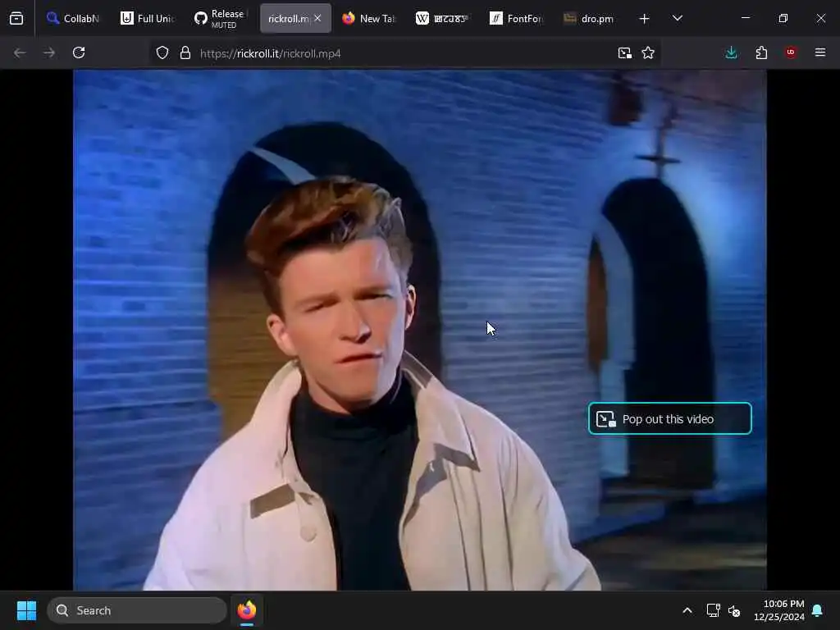Open Firefox View recent browsing icon

point(16,18)
